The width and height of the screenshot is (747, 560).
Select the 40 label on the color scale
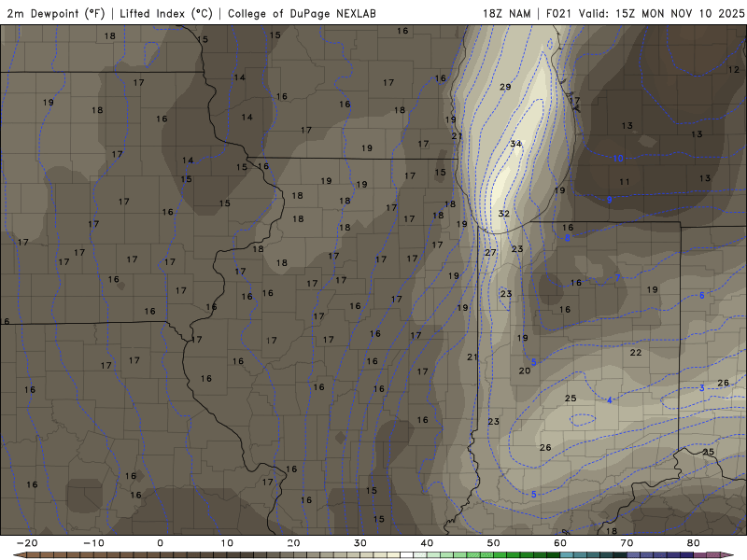coord(427,543)
